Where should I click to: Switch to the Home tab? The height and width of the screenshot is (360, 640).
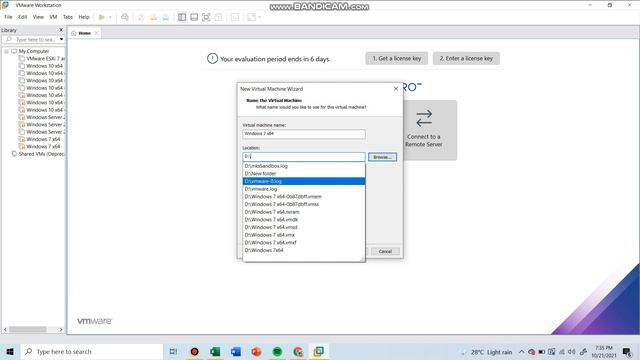pos(84,33)
